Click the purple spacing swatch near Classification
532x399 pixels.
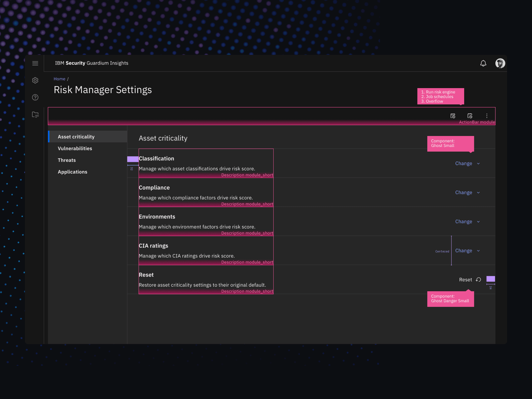point(132,160)
